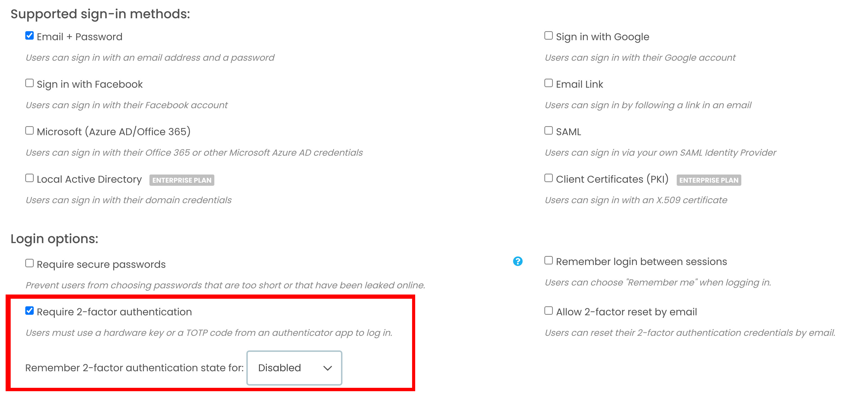This screenshot has width=868, height=394.
Task: Click the ENTERPRISE PLAN badge next to Local Active Directory
Action: [182, 180]
